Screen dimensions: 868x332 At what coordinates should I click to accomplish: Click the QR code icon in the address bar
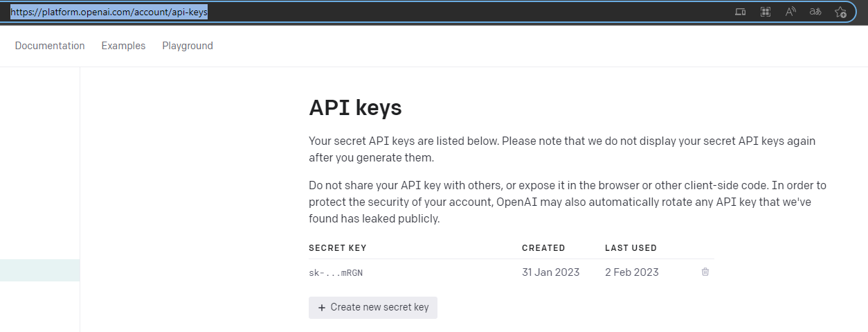click(x=766, y=12)
